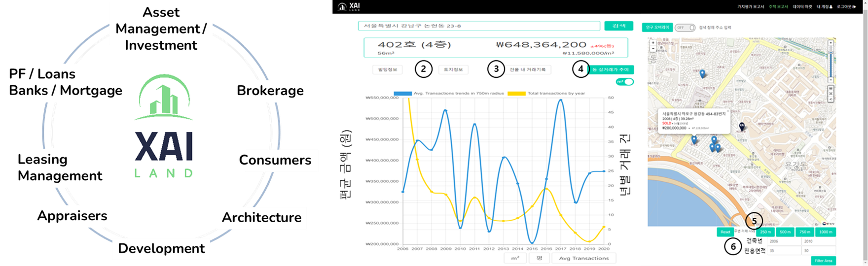Close the 용강동 494-83번지 map popup

(728, 111)
